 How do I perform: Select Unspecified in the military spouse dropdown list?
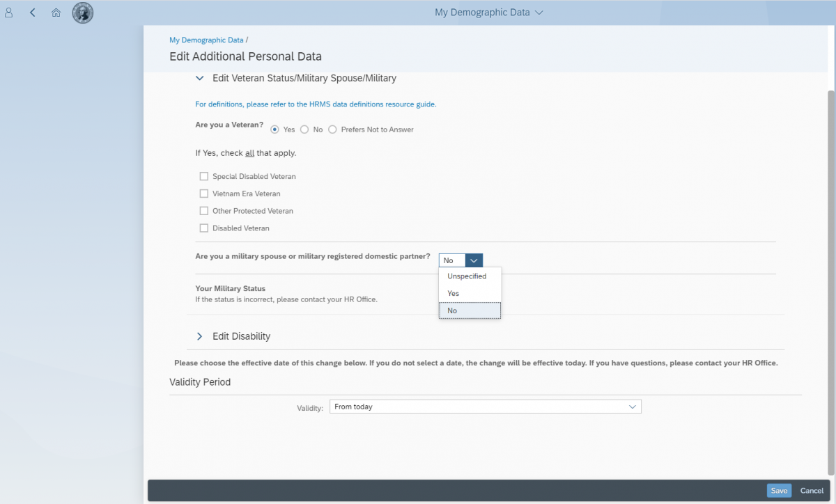point(467,276)
